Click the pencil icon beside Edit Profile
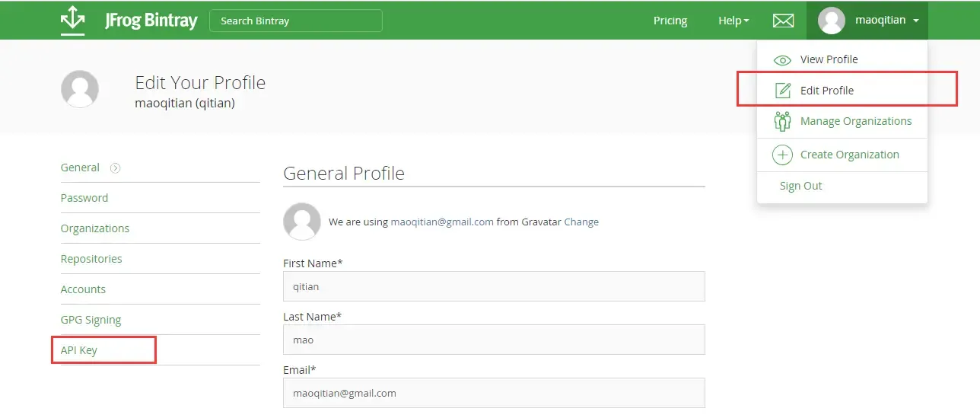980x418 pixels. (x=782, y=91)
